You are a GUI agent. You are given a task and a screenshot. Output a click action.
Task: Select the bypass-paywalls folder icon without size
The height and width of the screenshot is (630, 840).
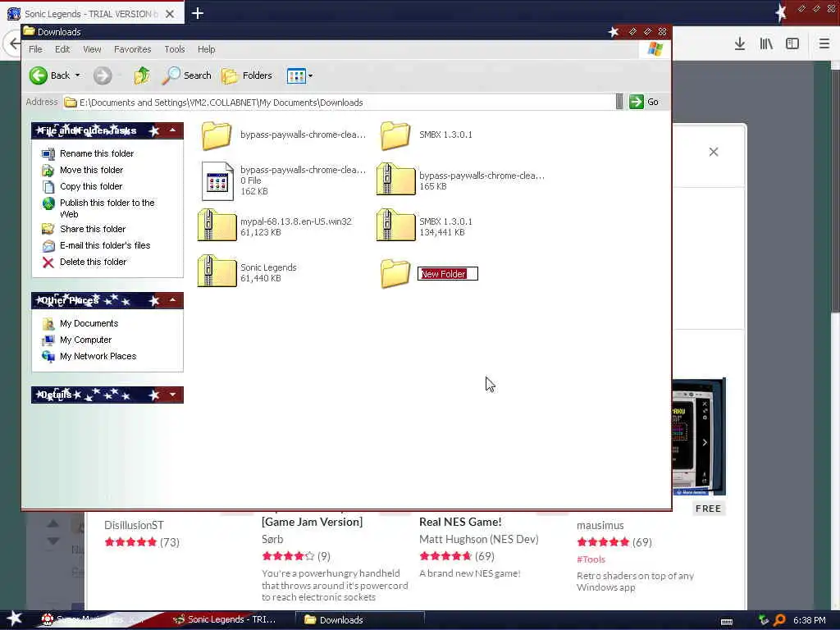(x=217, y=135)
